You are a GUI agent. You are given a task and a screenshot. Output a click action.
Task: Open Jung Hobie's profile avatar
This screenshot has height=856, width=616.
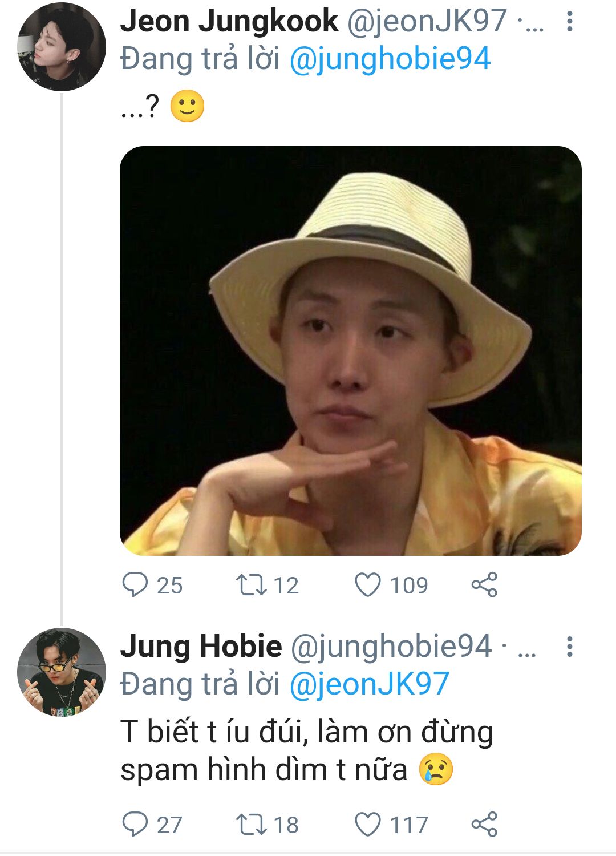point(62,672)
